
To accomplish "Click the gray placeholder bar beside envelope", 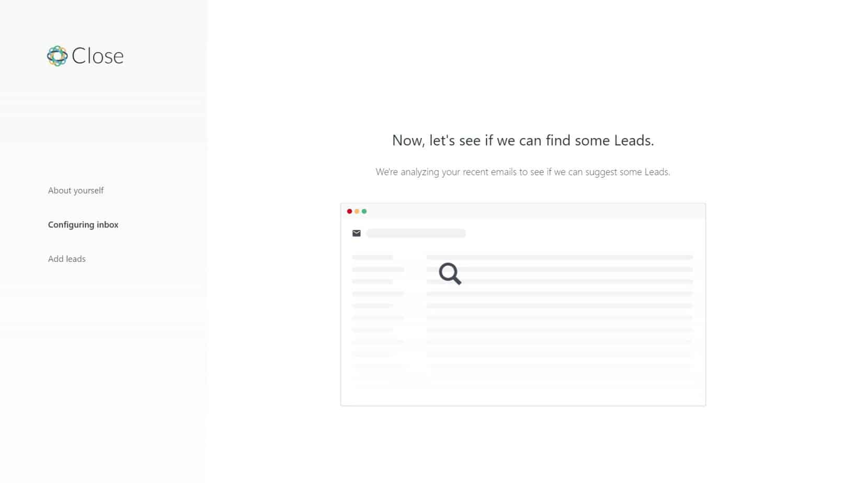I will click(416, 233).
